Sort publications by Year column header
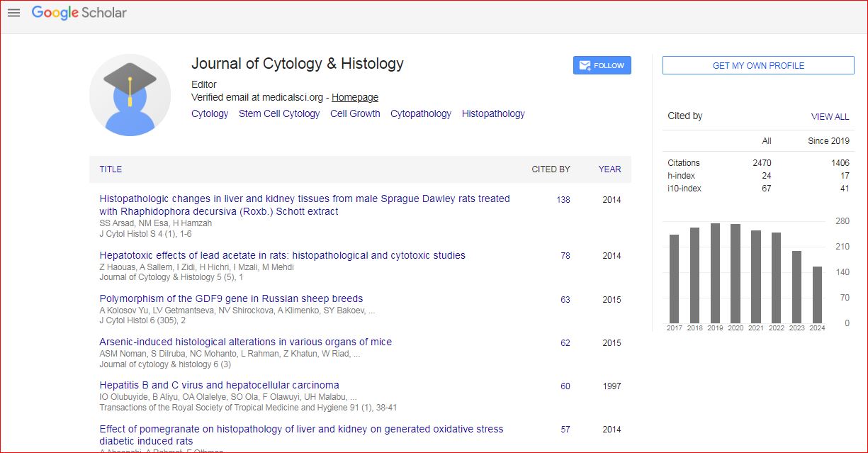The image size is (868, 453). (609, 169)
